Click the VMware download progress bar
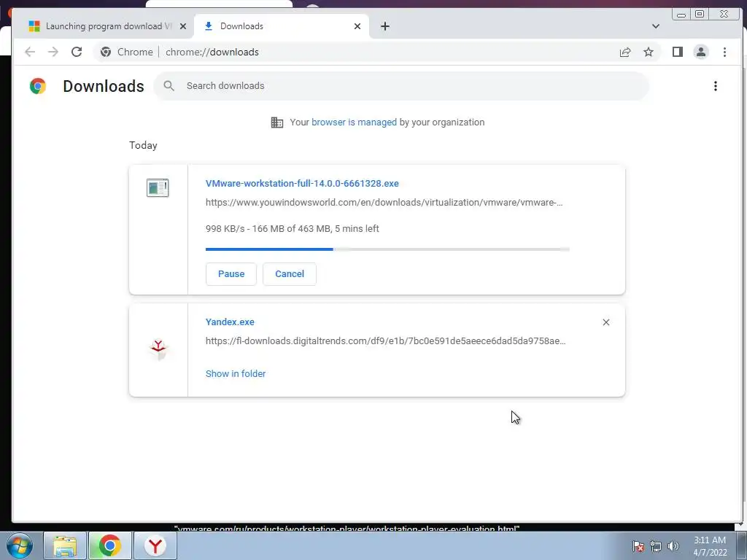Screen dimensions: 747x560 (x=387, y=249)
